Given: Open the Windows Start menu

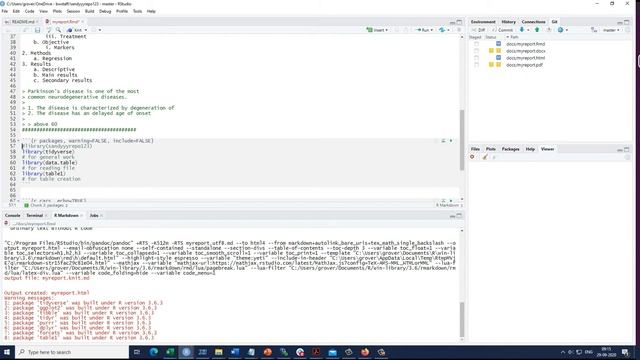Looking at the screenshot, I should pyautogui.click(x=7, y=352).
